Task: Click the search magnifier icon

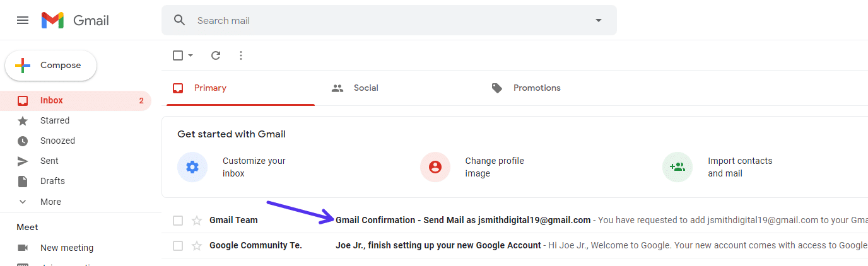Action: point(180,20)
